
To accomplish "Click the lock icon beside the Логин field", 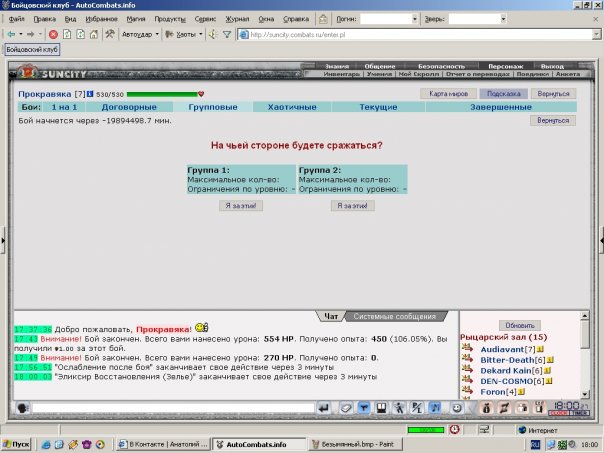I will pyautogui.click(x=323, y=19).
